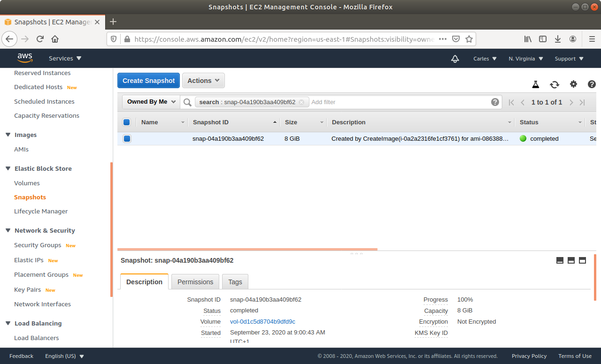
Task: Switch to the Tags tab
Action: (x=235, y=282)
